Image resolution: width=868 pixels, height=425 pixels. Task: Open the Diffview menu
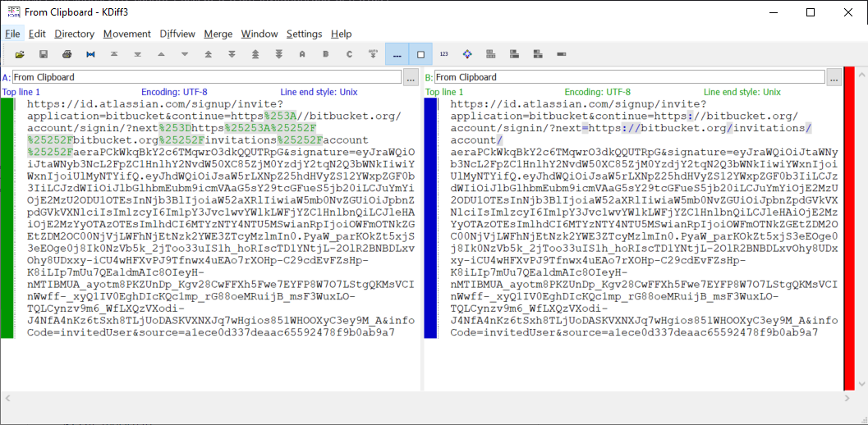(x=177, y=34)
